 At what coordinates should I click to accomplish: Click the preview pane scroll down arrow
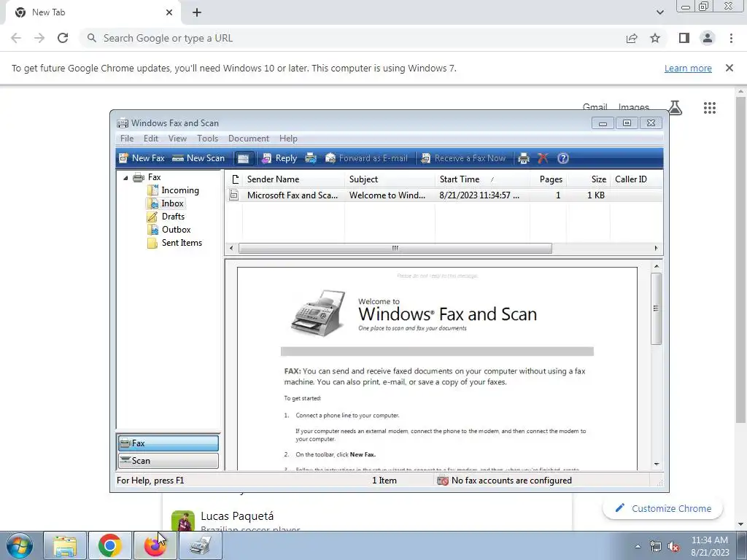coord(657,464)
